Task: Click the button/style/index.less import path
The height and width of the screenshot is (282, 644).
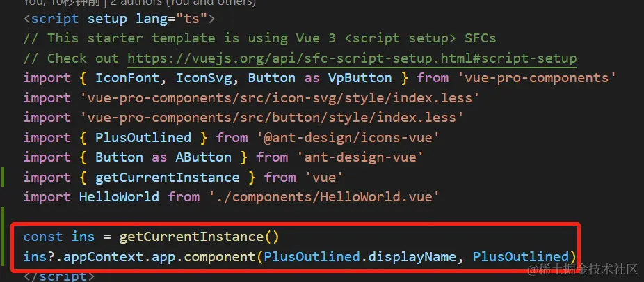Action: [x=273, y=118]
